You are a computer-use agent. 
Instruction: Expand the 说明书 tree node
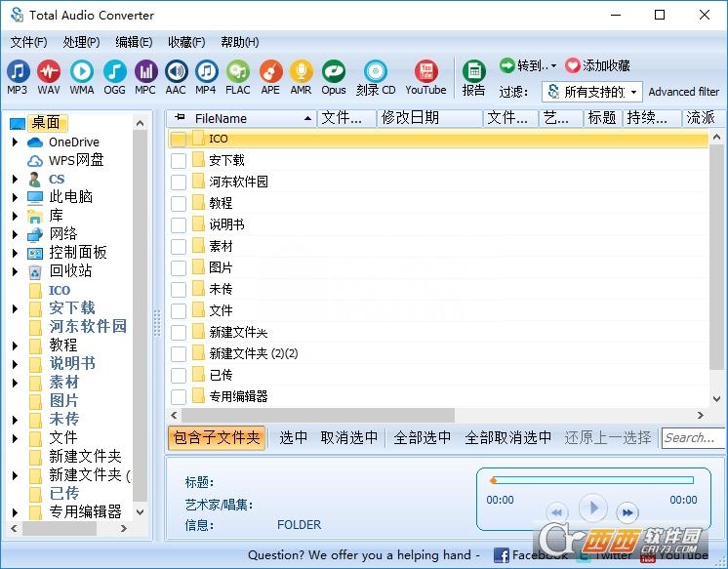[15, 364]
